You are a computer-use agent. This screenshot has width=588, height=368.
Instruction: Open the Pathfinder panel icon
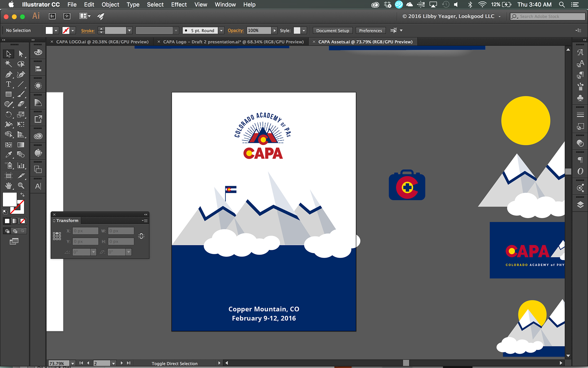point(38,169)
